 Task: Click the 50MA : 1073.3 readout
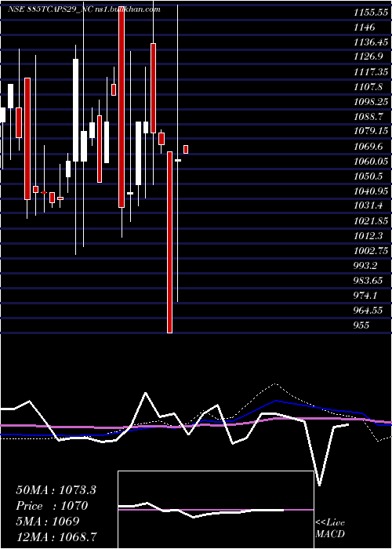[56, 490]
